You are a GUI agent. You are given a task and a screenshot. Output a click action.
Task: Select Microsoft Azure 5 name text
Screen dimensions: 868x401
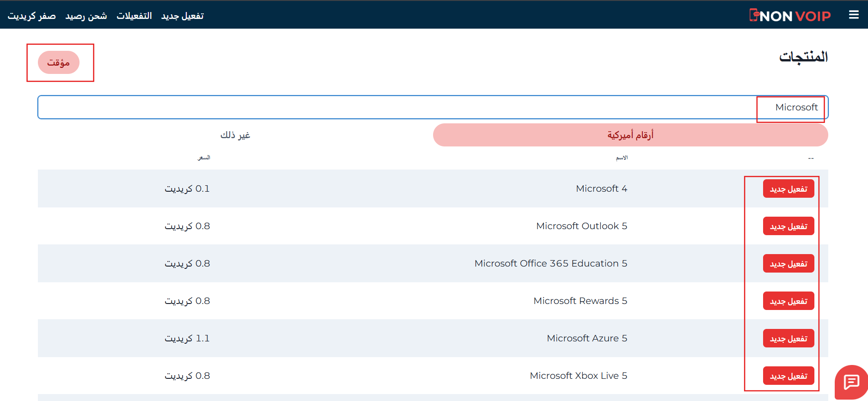click(x=587, y=338)
